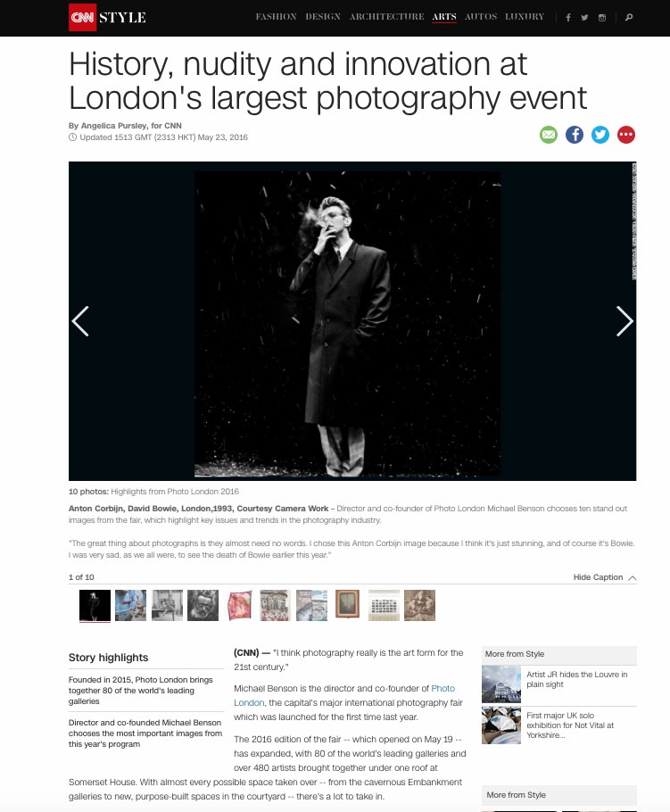Select the second gallery thumbnail
The width and height of the screenshot is (670, 812).
pyautogui.click(x=130, y=605)
